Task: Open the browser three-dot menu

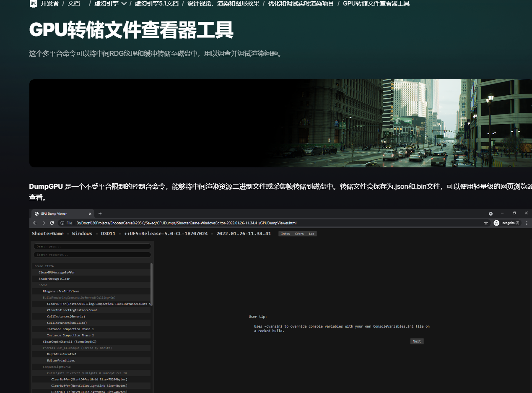Action: [527, 223]
